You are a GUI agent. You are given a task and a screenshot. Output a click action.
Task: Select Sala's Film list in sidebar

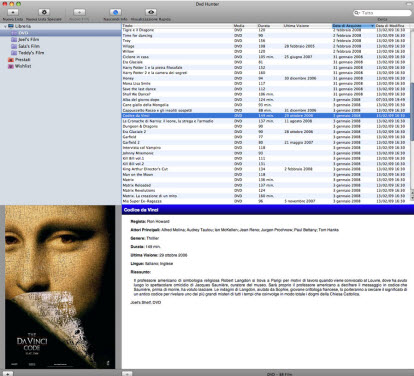[29, 46]
